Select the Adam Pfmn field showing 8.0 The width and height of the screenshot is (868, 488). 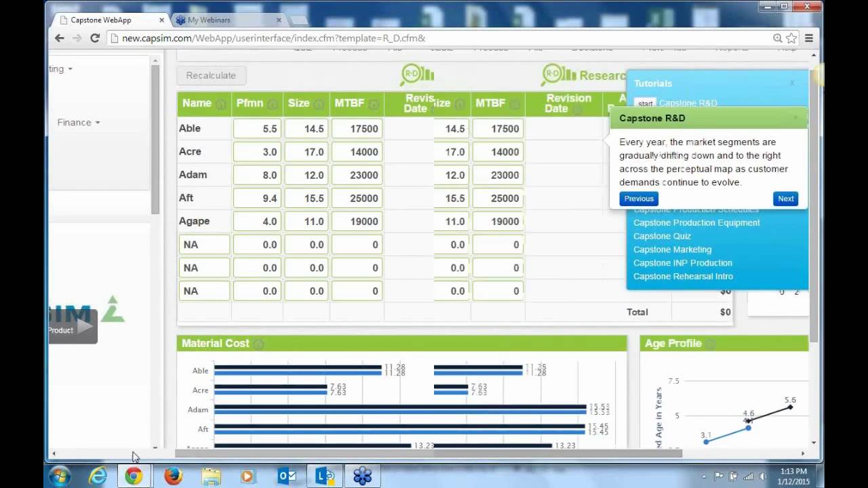tap(258, 175)
